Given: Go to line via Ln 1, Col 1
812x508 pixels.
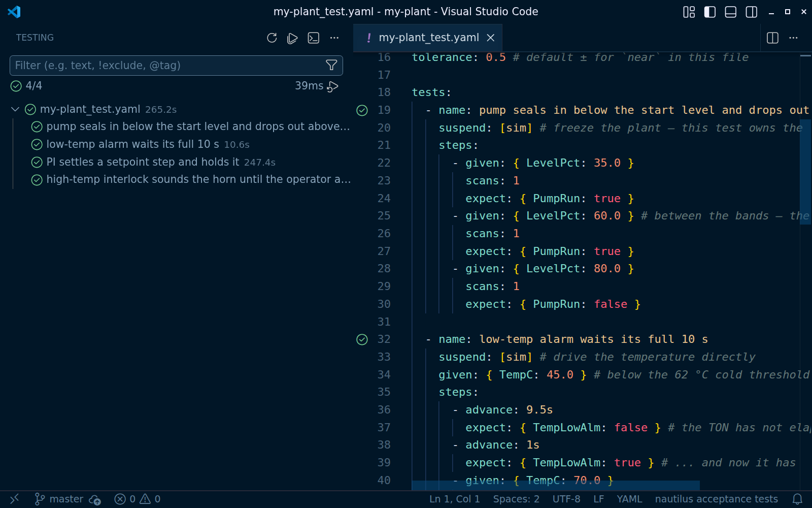Looking at the screenshot, I should [455, 499].
